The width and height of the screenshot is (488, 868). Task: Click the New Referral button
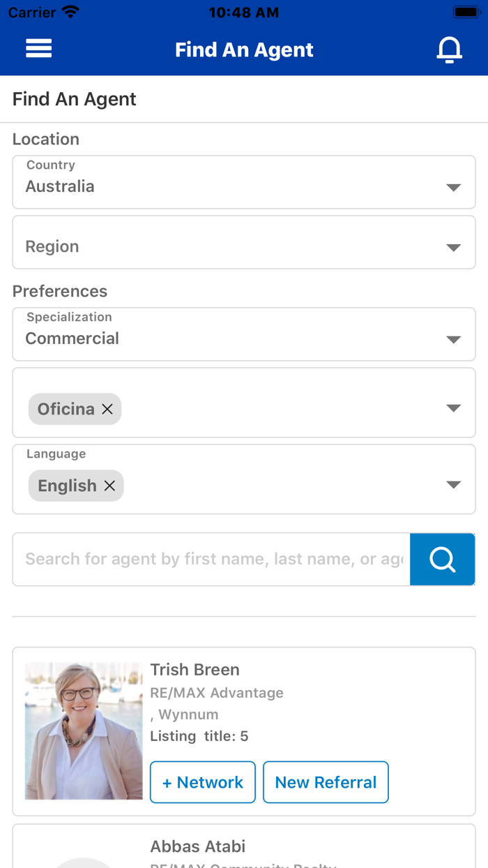[326, 782]
